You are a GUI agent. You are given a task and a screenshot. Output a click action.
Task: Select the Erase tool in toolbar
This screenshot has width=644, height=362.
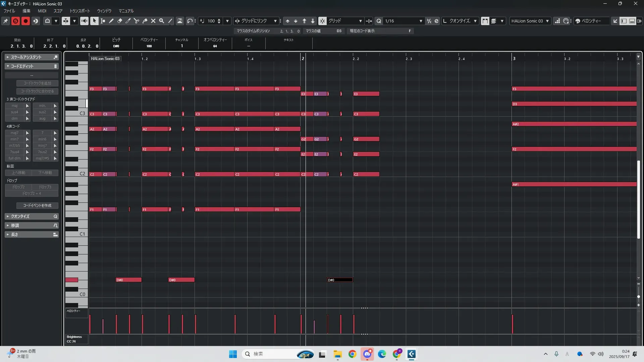(x=120, y=21)
